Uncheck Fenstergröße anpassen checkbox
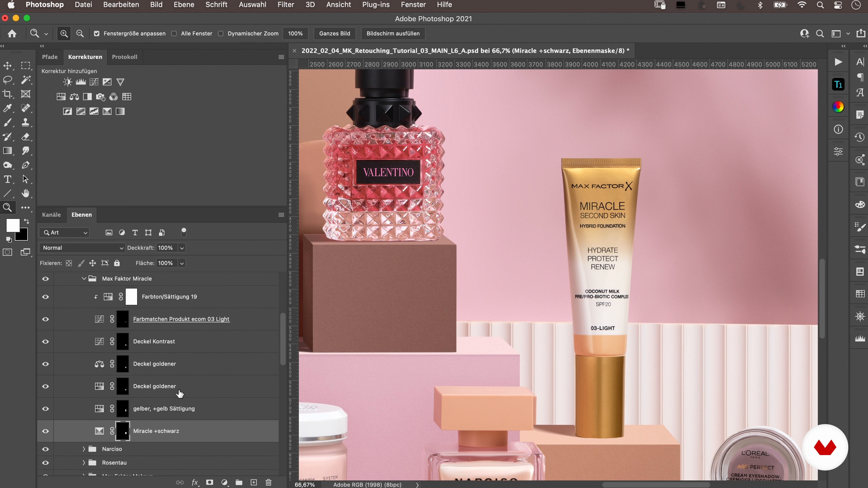Screen dimensions: 868x488 tap(97, 33)
